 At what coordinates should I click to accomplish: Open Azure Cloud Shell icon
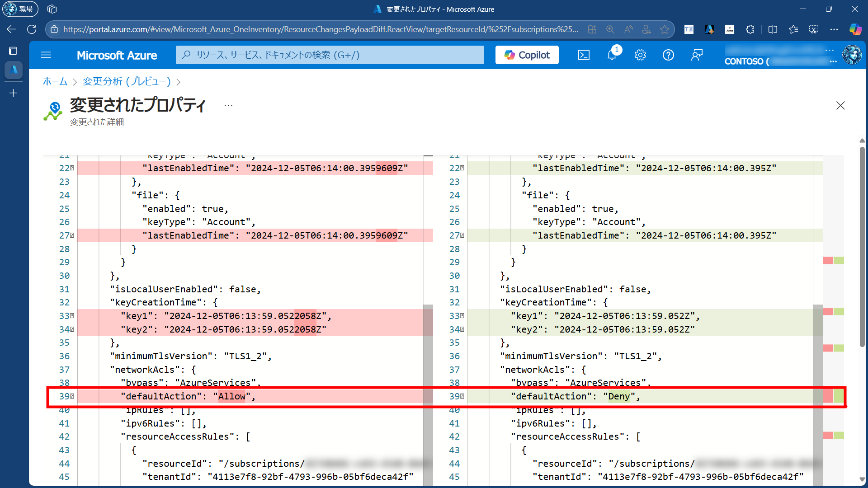click(584, 55)
